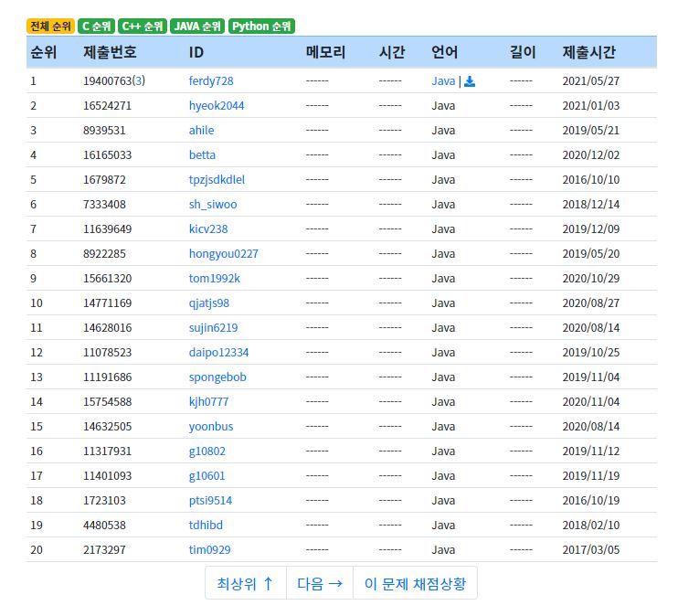Select submission number 1679872

coord(104,179)
